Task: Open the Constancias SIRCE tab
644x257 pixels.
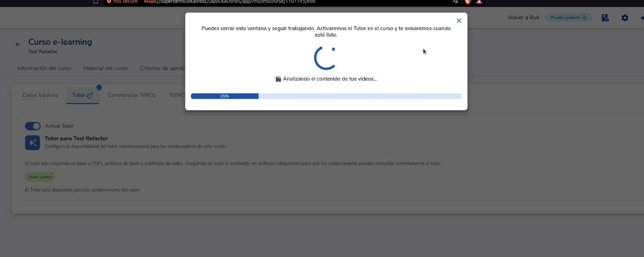Action: pyautogui.click(x=132, y=95)
